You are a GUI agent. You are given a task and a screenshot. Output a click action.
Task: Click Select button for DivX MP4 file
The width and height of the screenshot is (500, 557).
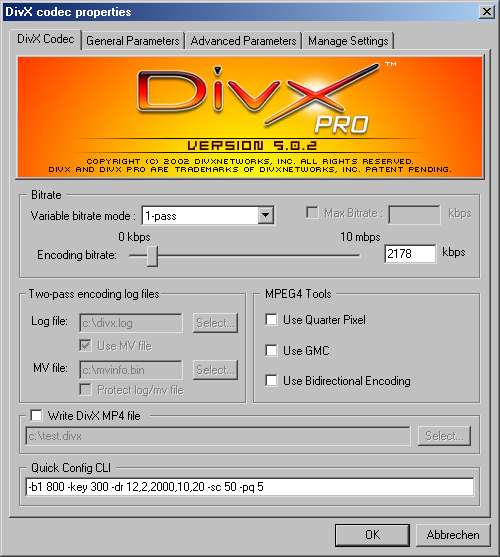pyautogui.click(x=444, y=436)
